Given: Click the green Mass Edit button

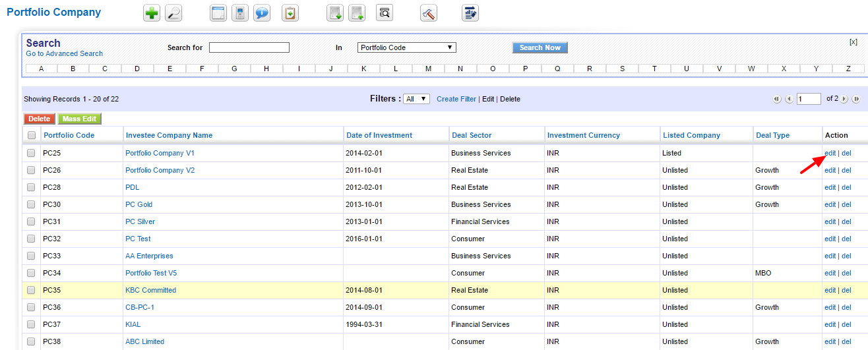Looking at the screenshot, I should coord(80,119).
